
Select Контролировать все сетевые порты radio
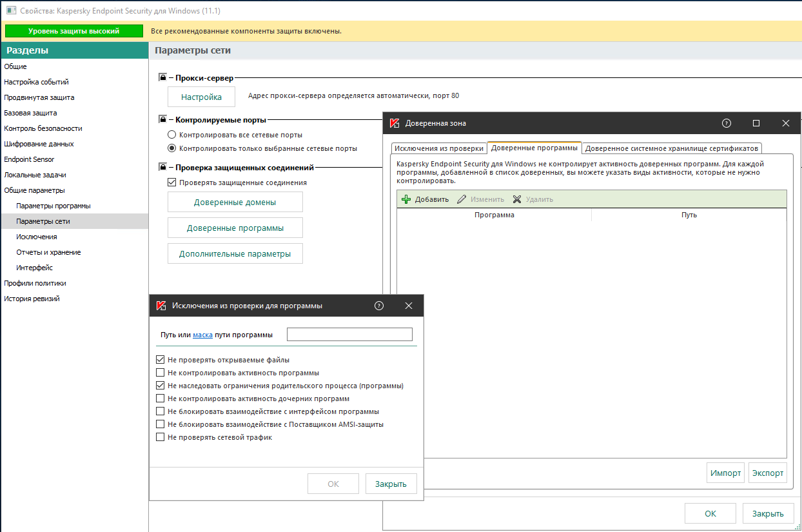pyautogui.click(x=171, y=135)
